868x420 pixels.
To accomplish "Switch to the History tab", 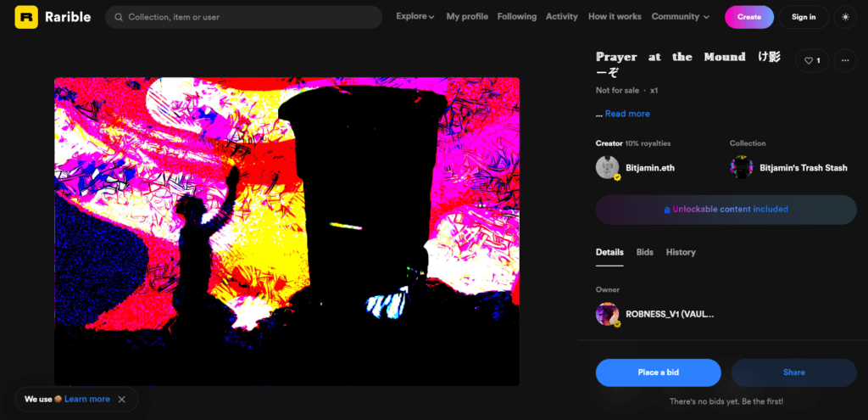I will click(x=681, y=252).
